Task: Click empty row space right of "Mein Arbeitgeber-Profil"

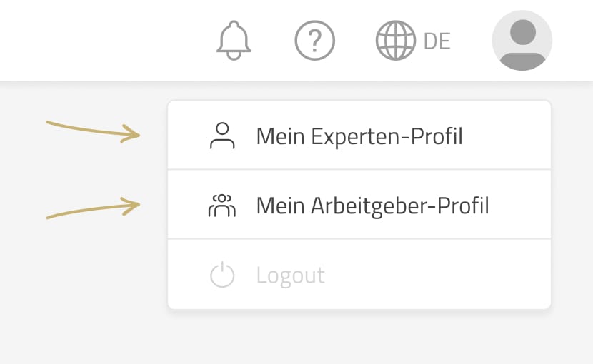Action: click(x=522, y=206)
